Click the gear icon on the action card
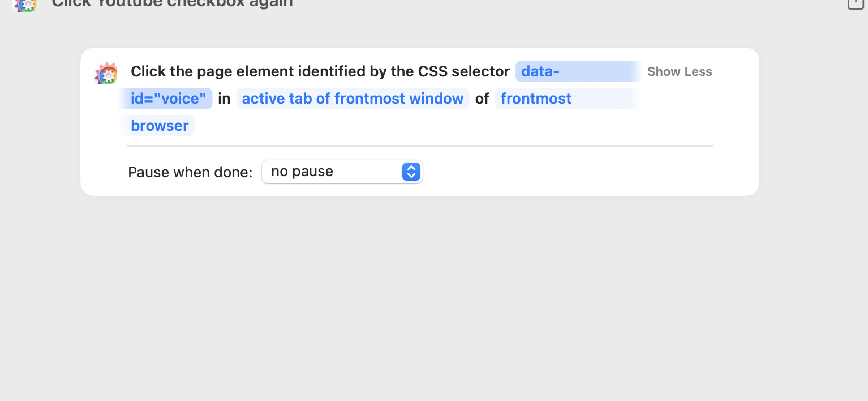868x401 pixels. coord(106,73)
